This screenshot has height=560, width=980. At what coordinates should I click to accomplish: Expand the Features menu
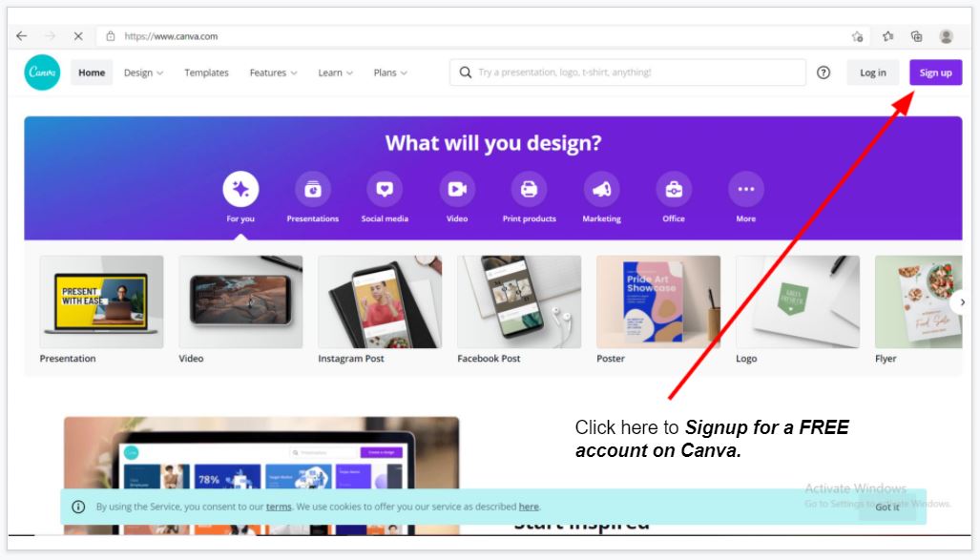click(x=273, y=73)
